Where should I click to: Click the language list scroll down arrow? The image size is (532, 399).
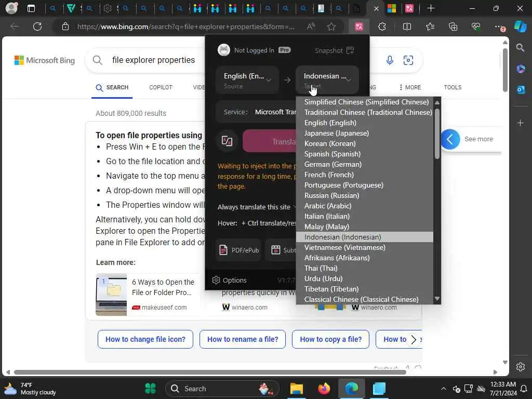coord(437,299)
